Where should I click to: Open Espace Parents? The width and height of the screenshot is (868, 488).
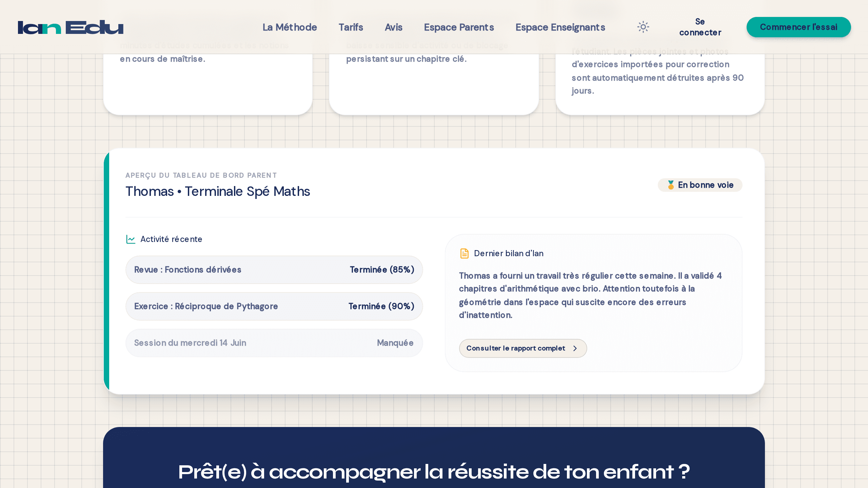[x=459, y=27]
